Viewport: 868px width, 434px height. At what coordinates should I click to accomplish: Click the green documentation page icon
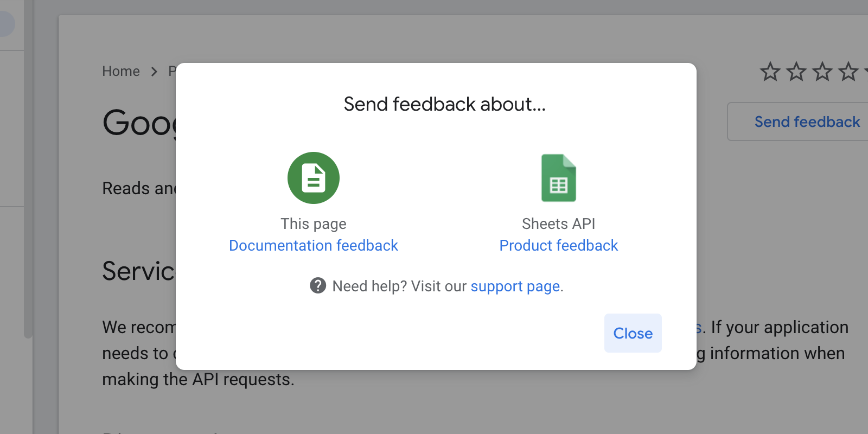tap(314, 178)
